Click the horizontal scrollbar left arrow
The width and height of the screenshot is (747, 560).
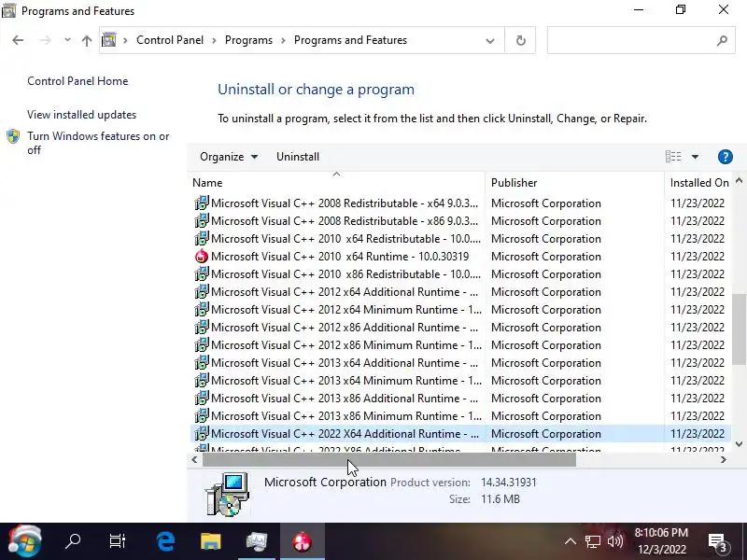tap(194, 459)
